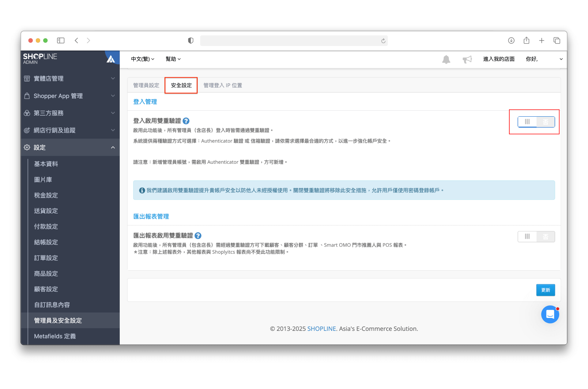The image size is (588, 389).
Task: Click the help question mark beside 登入啟用雙重驗證
Action: click(x=186, y=121)
